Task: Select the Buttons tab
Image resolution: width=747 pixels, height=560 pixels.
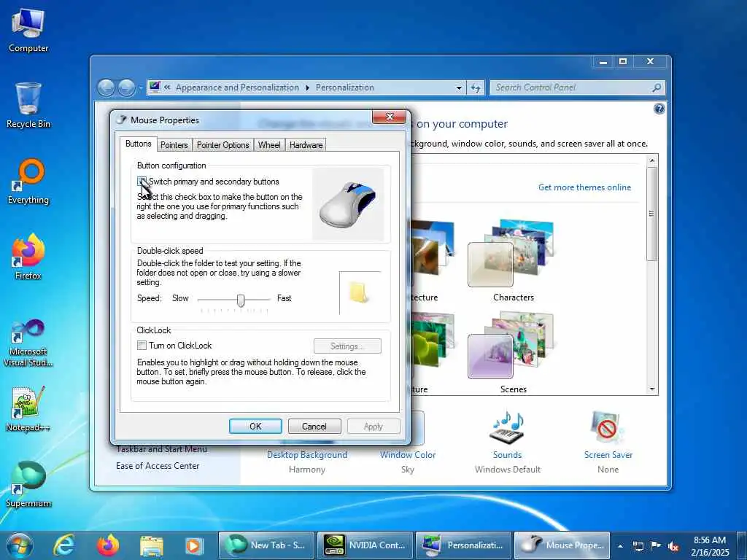Action: [138, 144]
